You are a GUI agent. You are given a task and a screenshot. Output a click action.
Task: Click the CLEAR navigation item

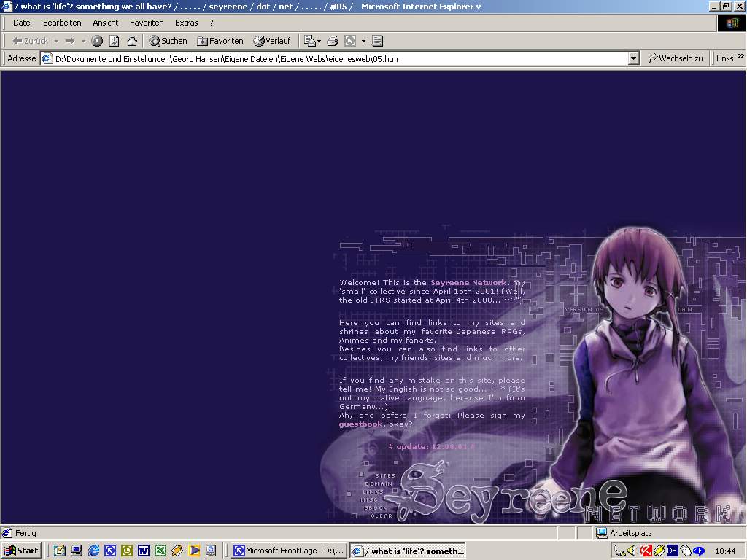point(381,516)
